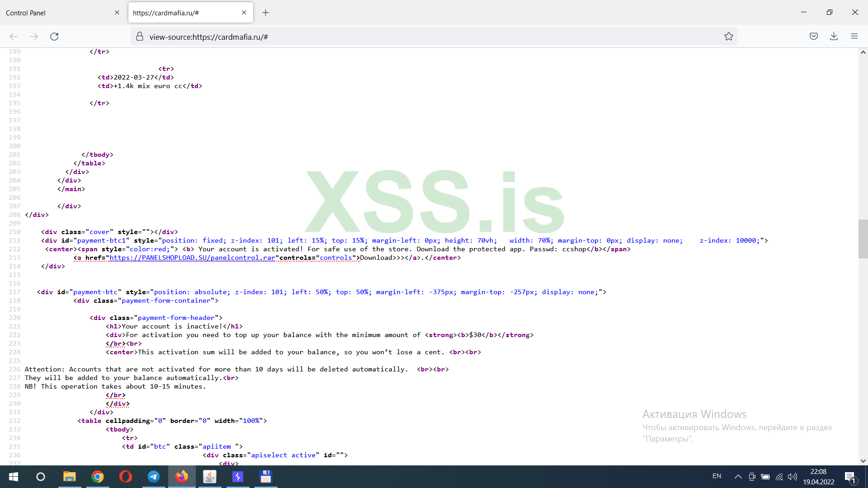This screenshot has height=488, width=868.
Task: Click the site lock security icon
Action: click(140, 37)
